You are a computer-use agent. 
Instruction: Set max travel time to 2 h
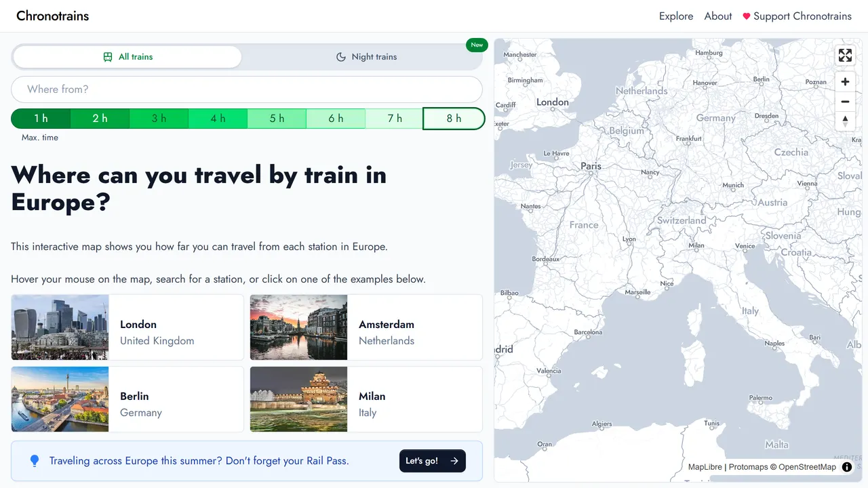tap(100, 119)
